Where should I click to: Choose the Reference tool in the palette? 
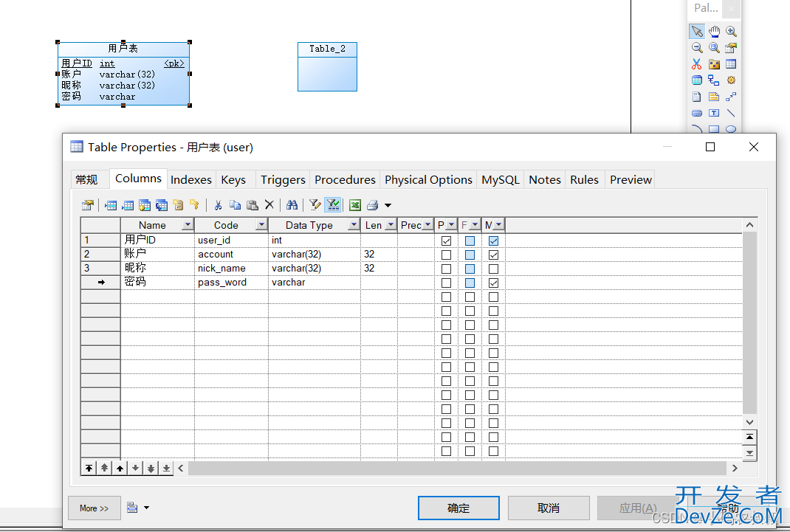[x=714, y=80]
